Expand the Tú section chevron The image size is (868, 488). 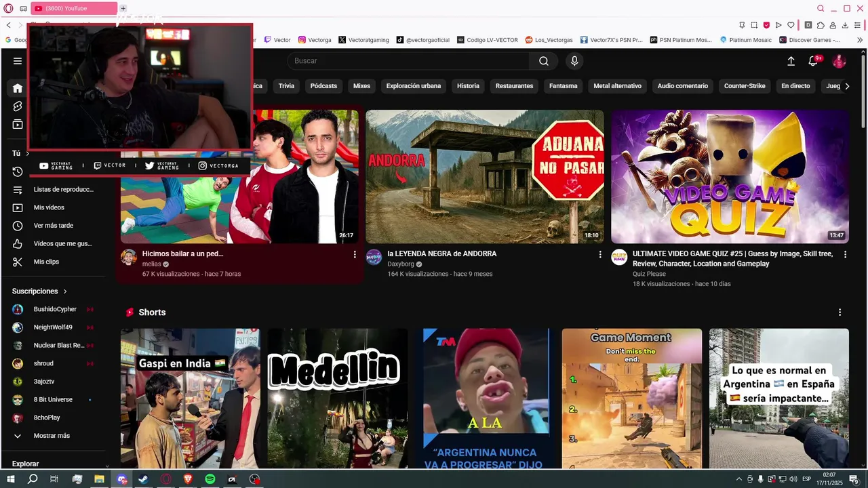click(27, 154)
